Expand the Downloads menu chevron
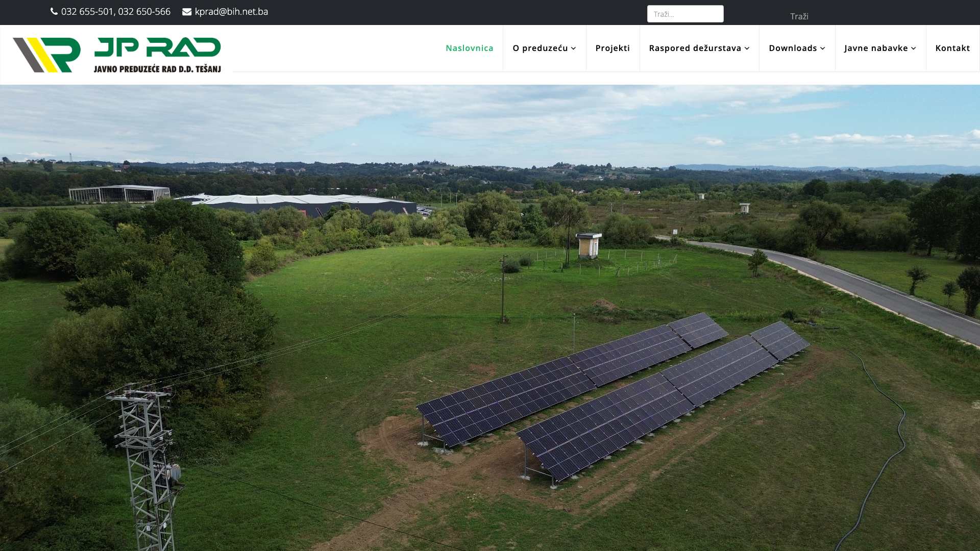This screenshot has width=980, height=551. coord(822,48)
